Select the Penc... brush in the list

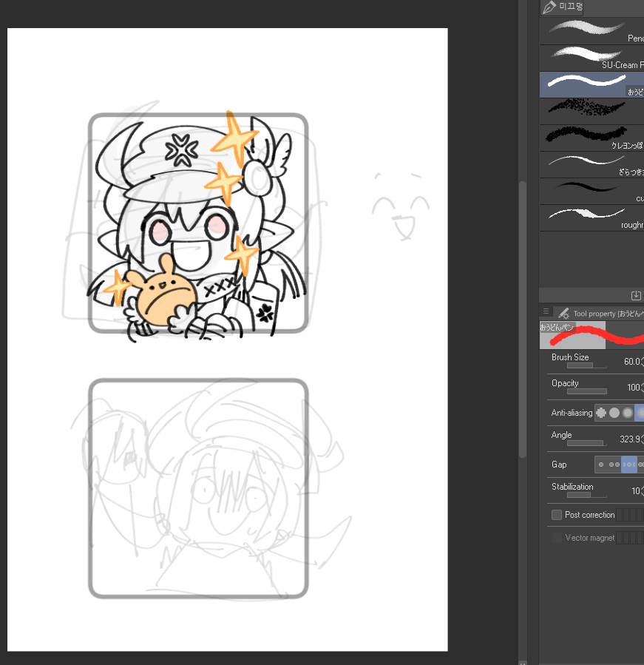pyautogui.click(x=592, y=31)
